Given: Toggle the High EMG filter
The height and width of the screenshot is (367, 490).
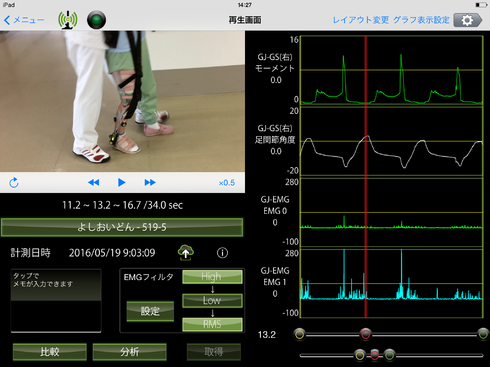Looking at the screenshot, I should (212, 277).
